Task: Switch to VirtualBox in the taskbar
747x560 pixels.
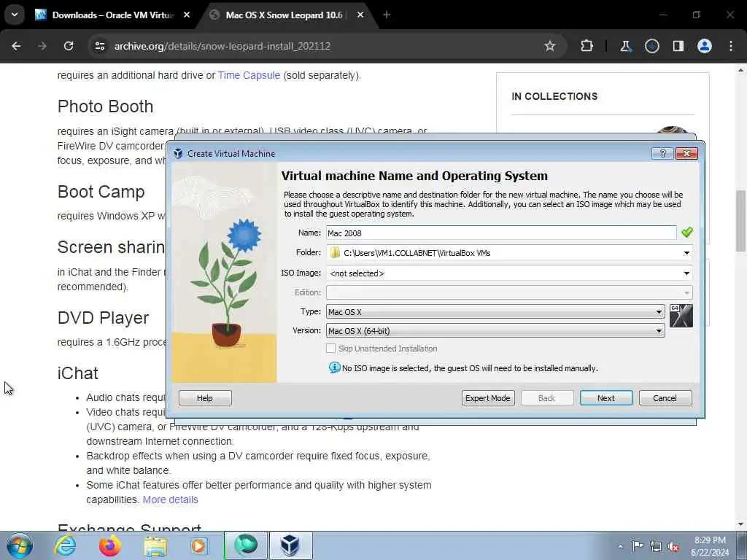Action: pos(291,545)
